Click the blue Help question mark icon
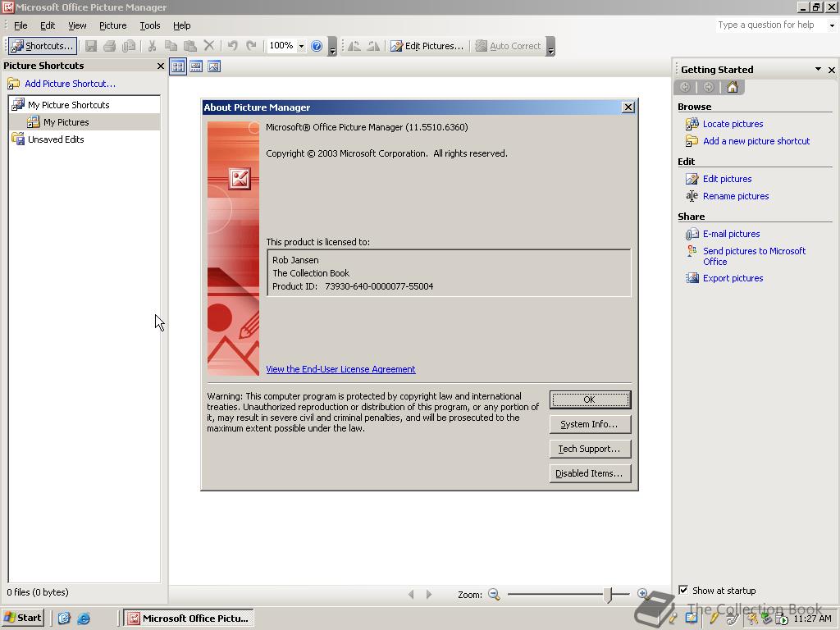840x630 pixels. coord(317,46)
